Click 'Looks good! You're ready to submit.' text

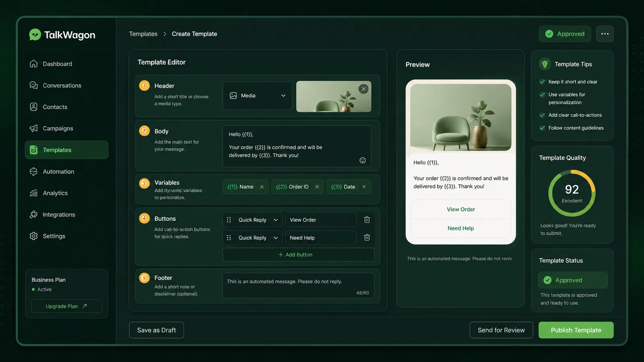coord(568,229)
